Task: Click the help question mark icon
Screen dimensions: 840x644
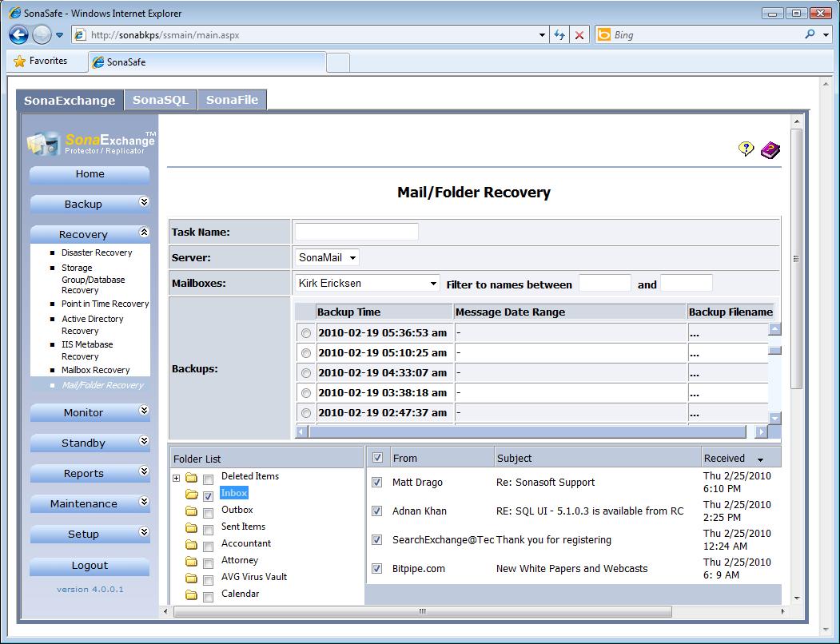Action: pos(746,149)
